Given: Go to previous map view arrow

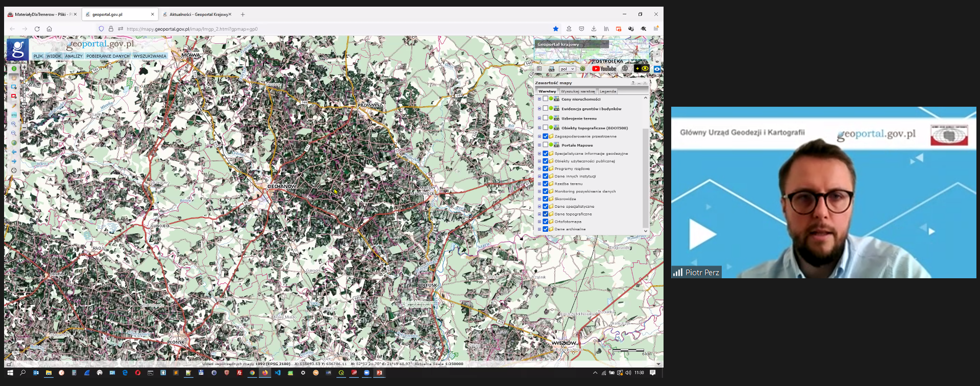Looking at the screenshot, I should point(14,152).
